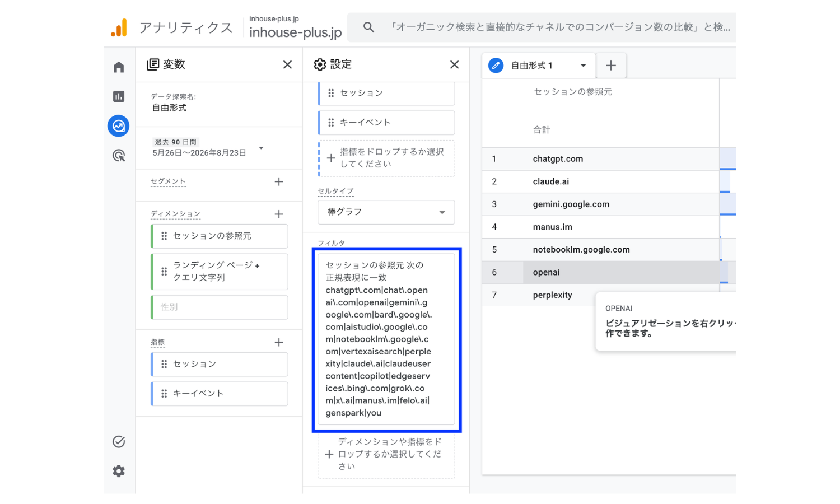
Task: Open the 自由形式 1 tab dropdown arrow
Action: tap(583, 66)
